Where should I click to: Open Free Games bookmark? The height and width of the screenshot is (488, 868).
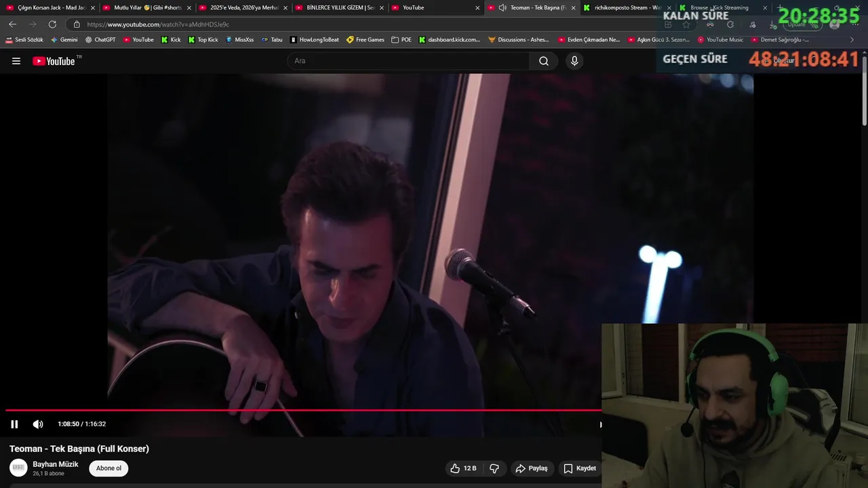click(x=366, y=40)
